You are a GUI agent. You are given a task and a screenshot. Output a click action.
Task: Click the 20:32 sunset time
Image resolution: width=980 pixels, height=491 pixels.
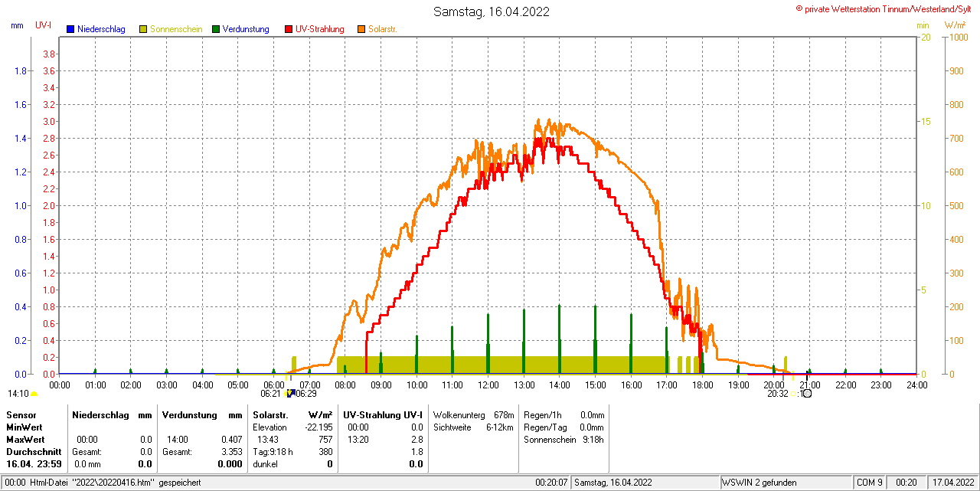coord(778,394)
